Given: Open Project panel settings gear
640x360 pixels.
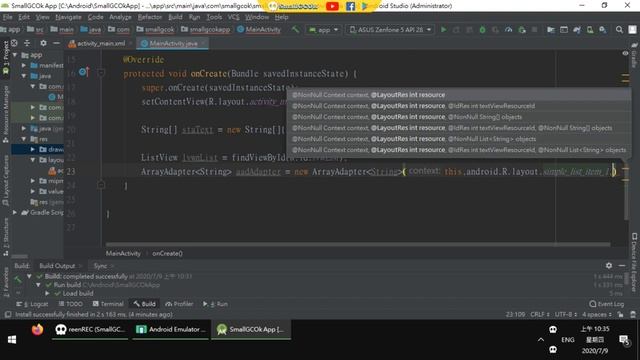Looking at the screenshot, I should click(x=43, y=43).
